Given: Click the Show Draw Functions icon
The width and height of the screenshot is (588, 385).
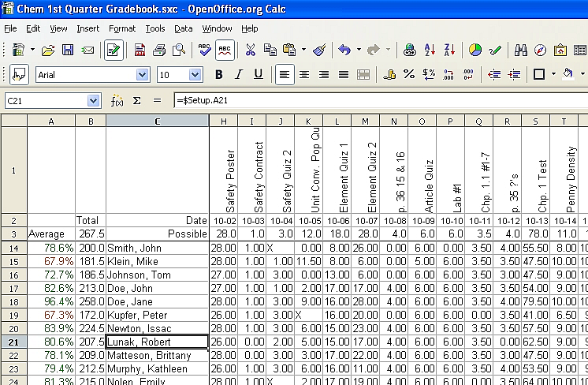Looking at the screenshot, I should [x=495, y=50].
